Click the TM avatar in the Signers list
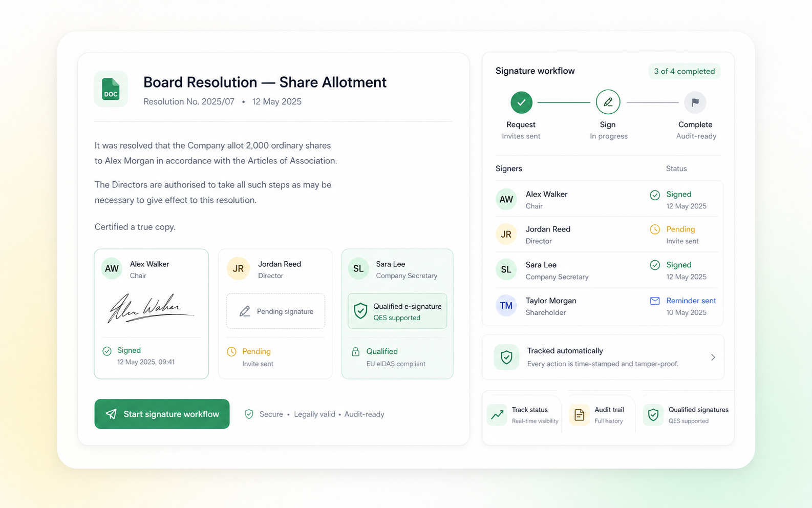The width and height of the screenshot is (812, 508). (506, 306)
